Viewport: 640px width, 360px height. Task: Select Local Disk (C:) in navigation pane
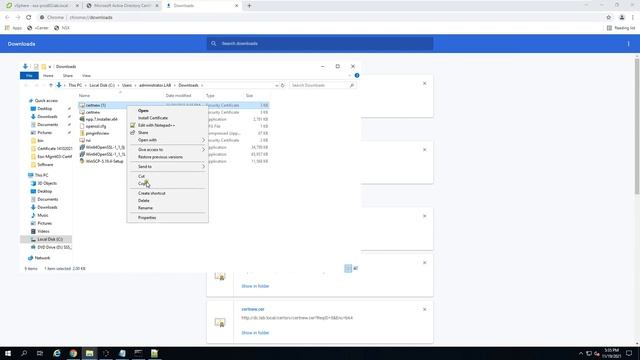[x=46, y=240]
